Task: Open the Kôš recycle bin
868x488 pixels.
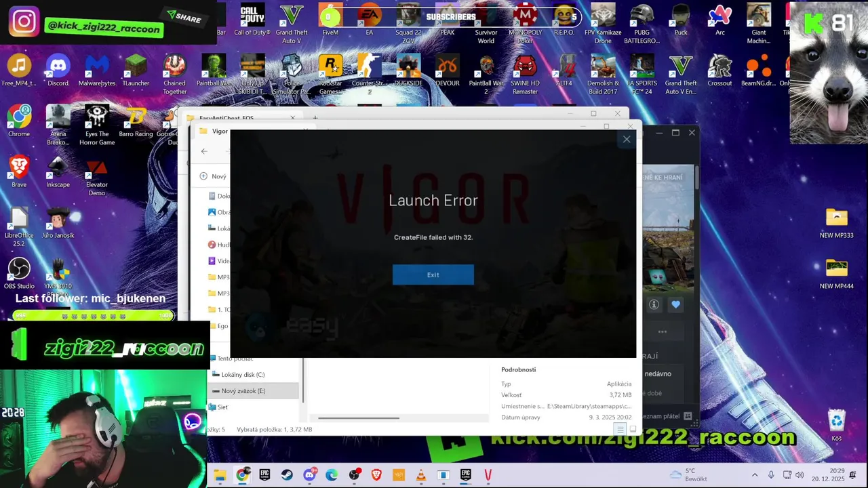Action: coord(836,426)
